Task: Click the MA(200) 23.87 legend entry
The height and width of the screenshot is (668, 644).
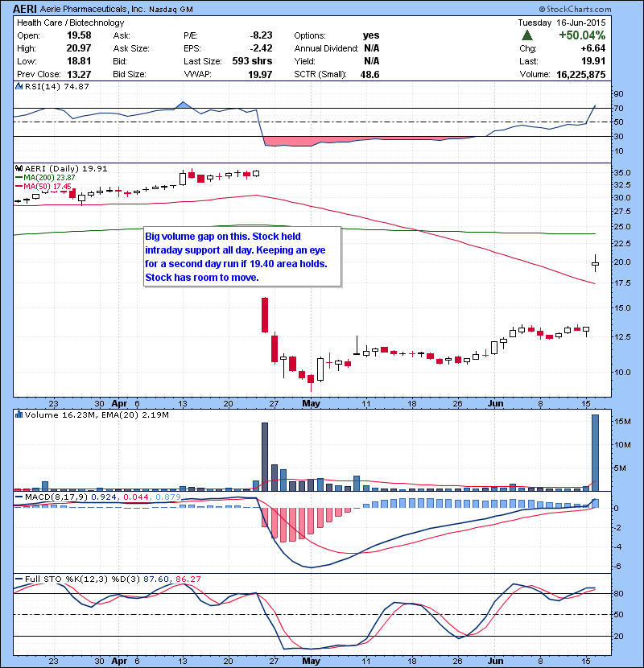Action: (x=45, y=178)
